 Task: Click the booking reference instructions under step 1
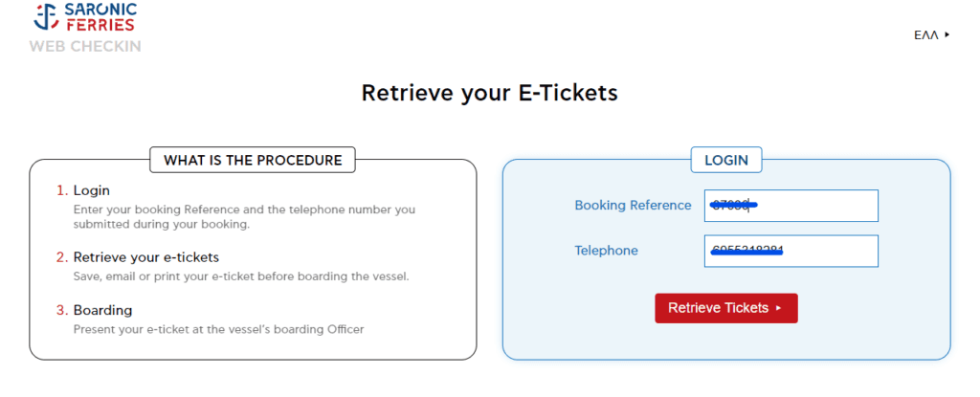pos(244,216)
